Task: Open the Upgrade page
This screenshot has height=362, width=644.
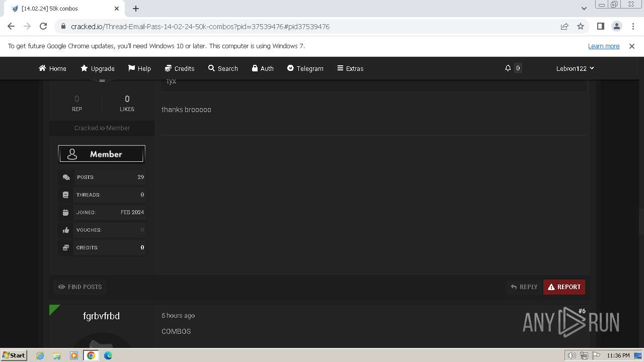Action: (98, 68)
